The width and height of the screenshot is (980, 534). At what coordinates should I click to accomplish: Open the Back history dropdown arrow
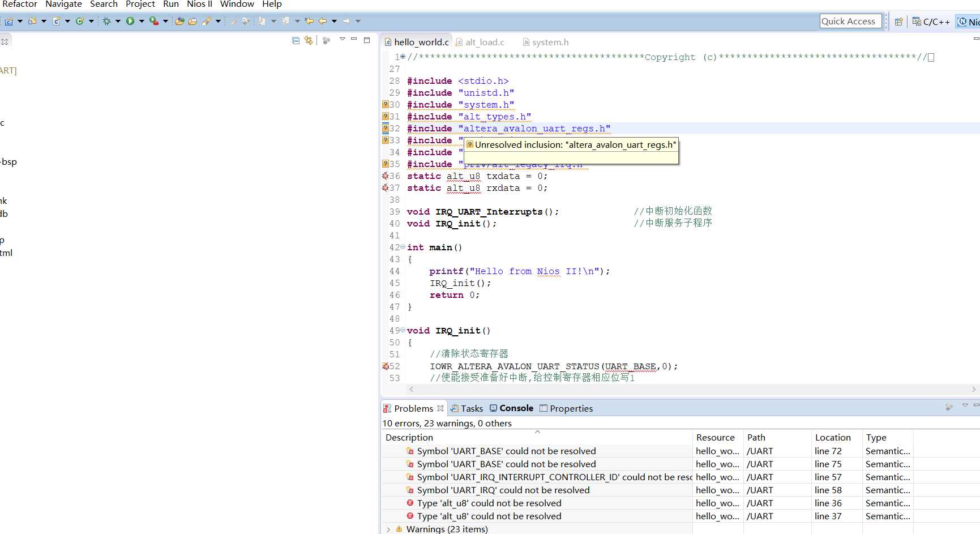click(x=334, y=22)
